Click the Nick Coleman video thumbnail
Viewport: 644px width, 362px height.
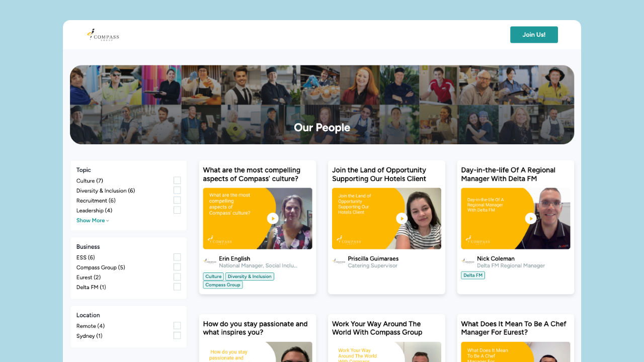(516, 218)
